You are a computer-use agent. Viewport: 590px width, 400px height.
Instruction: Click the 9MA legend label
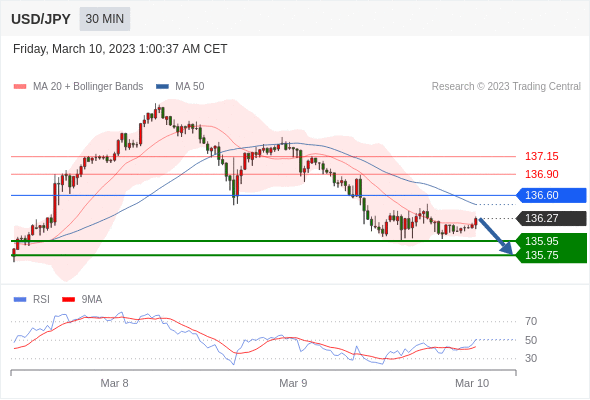click(x=92, y=300)
